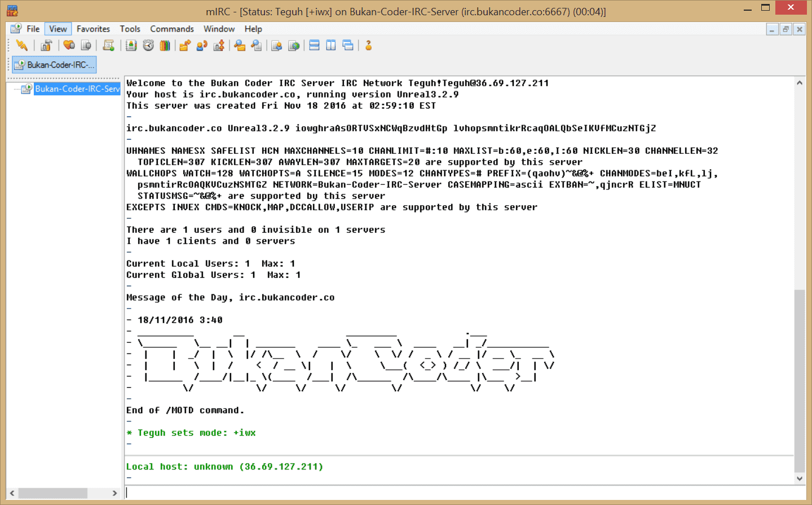Image resolution: width=812 pixels, height=505 pixels.
Task: Open the Commands menu
Action: 171,29
